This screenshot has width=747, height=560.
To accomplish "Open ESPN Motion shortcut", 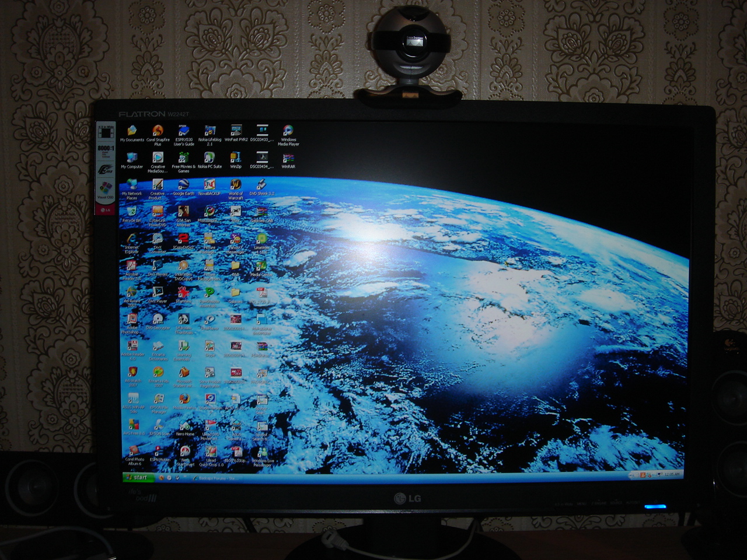I will pyautogui.click(x=159, y=454).
